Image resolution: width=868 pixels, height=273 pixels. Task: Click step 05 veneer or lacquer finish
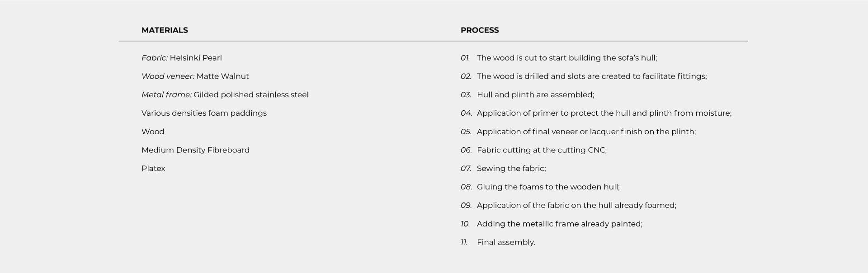click(586, 132)
